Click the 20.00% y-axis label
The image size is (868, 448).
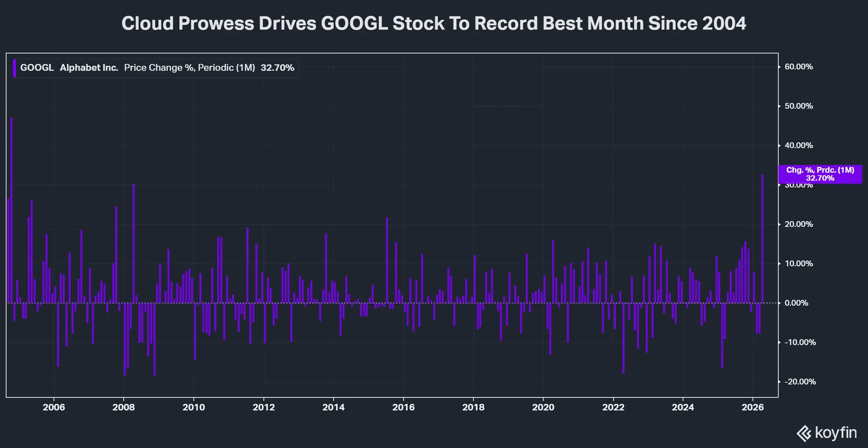click(799, 224)
